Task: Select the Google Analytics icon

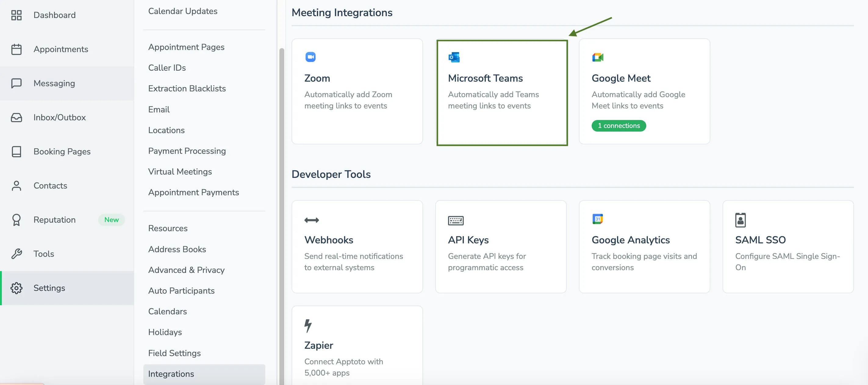Action: (x=597, y=220)
